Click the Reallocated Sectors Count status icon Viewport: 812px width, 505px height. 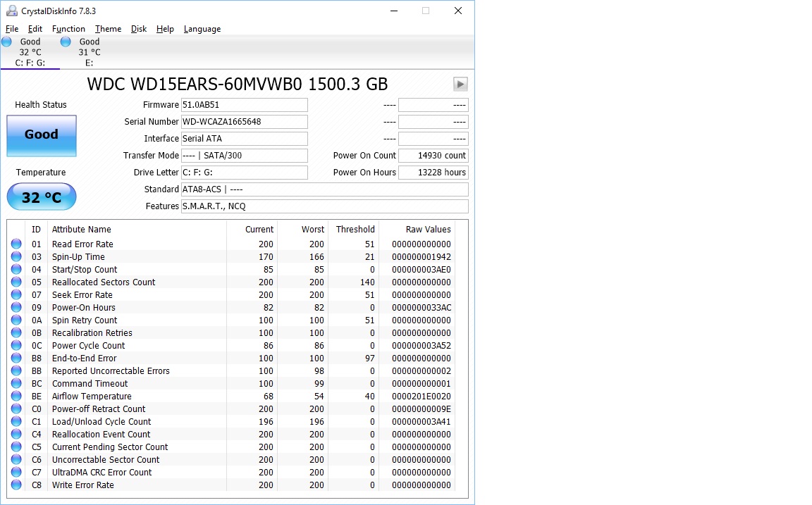(x=17, y=282)
